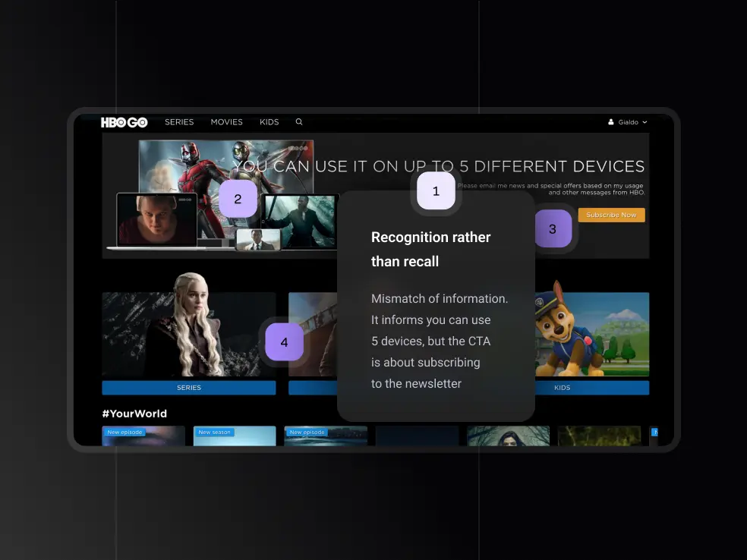Click the blue SERIES category button
747x560 pixels.
pos(189,388)
